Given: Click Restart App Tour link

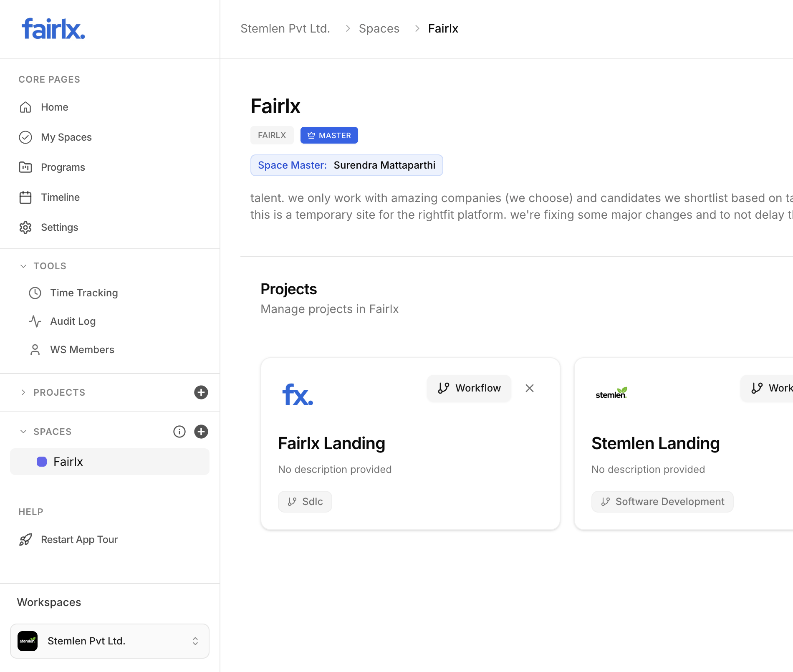Looking at the screenshot, I should point(79,540).
